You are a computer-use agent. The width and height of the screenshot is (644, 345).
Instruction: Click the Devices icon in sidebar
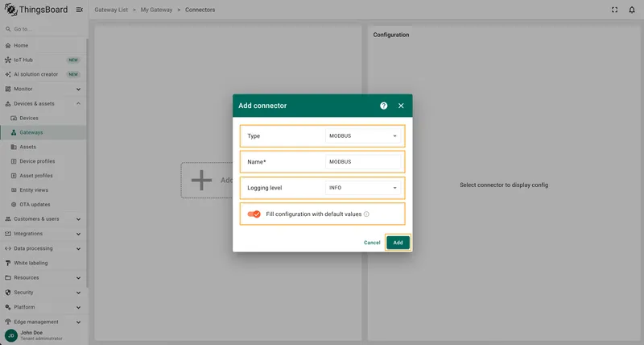click(x=14, y=118)
